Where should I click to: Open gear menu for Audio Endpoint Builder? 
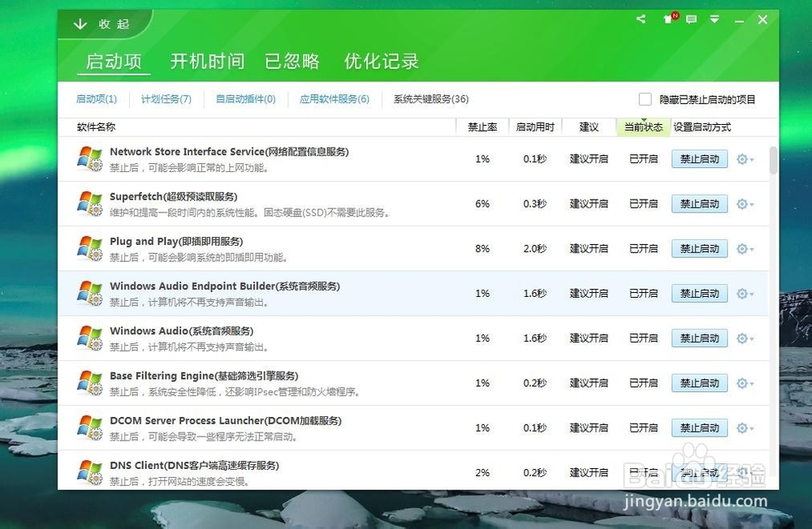coord(745,294)
